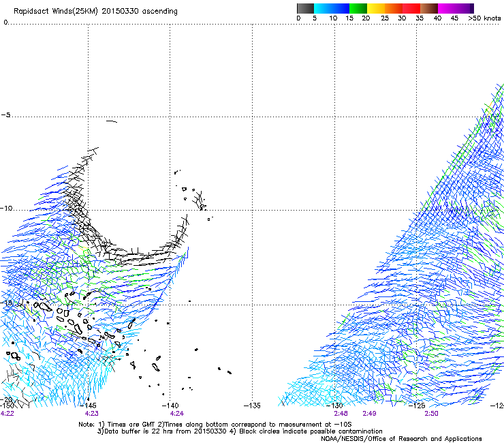Select the dark purple 45-50 knots legend color
The width and height of the screenshot is (504, 443).
(x=464, y=8)
